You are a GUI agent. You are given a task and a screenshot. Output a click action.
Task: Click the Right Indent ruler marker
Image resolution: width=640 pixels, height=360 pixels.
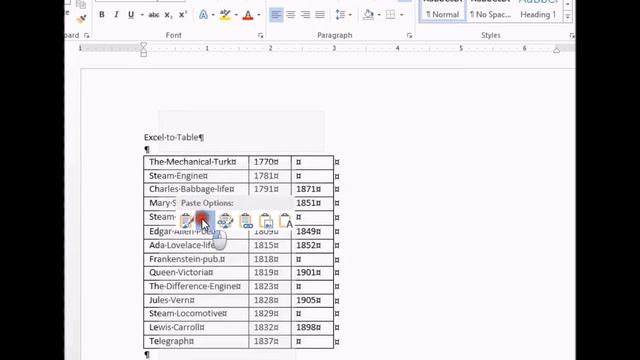[556, 50]
